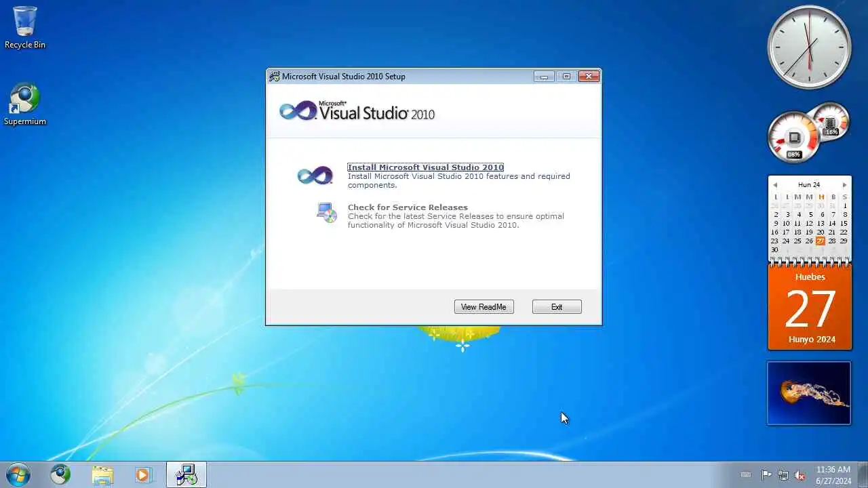
Task: Click the Exit button in Setup
Action: click(x=557, y=307)
